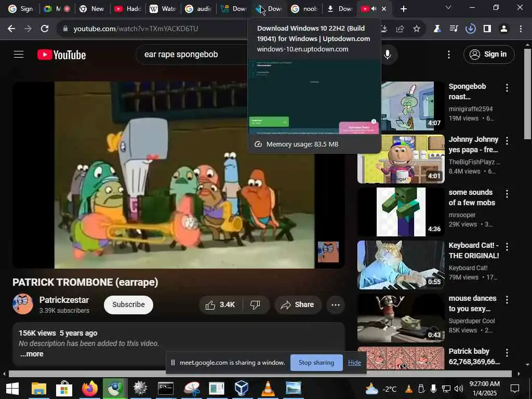Open options for Johnny Johnny yes papa video

click(507, 140)
